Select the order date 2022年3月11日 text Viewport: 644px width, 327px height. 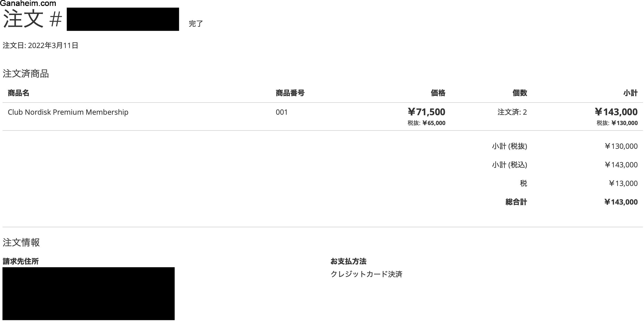coord(53,45)
